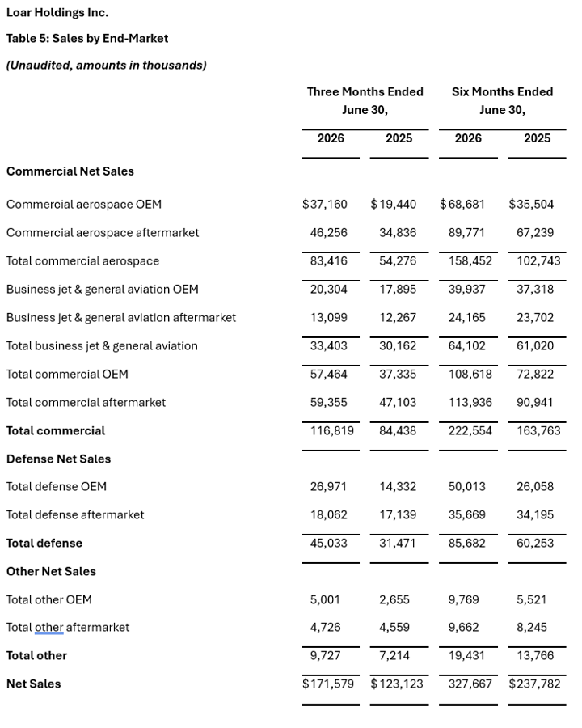Click the Table 5: Sales by End-Market heading
The width and height of the screenshot is (582, 728).
tap(87, 39)
